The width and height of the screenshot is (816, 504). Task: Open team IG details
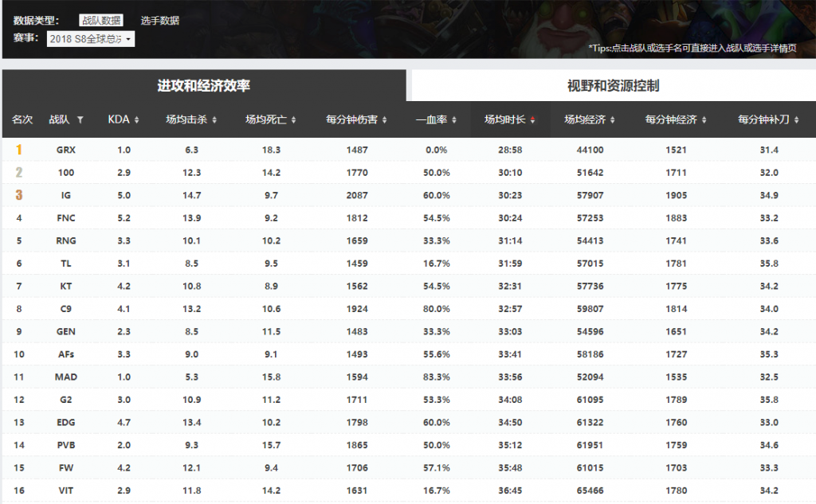pos(66,196)
